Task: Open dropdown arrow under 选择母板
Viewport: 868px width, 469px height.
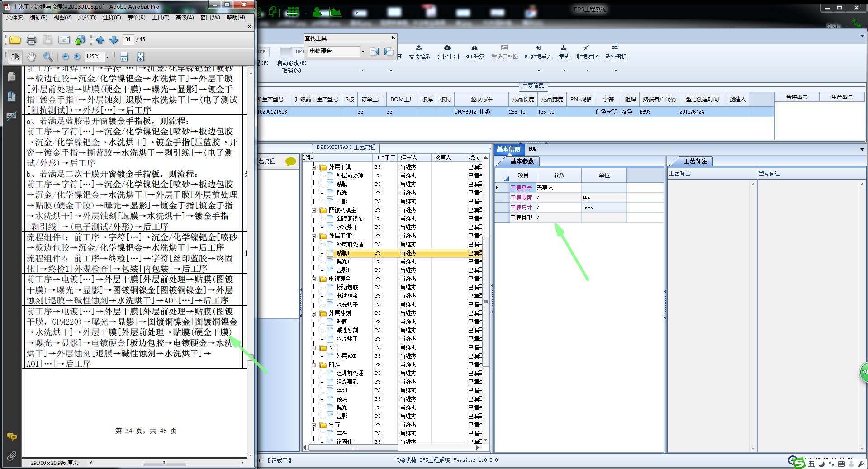Action: 616,70
